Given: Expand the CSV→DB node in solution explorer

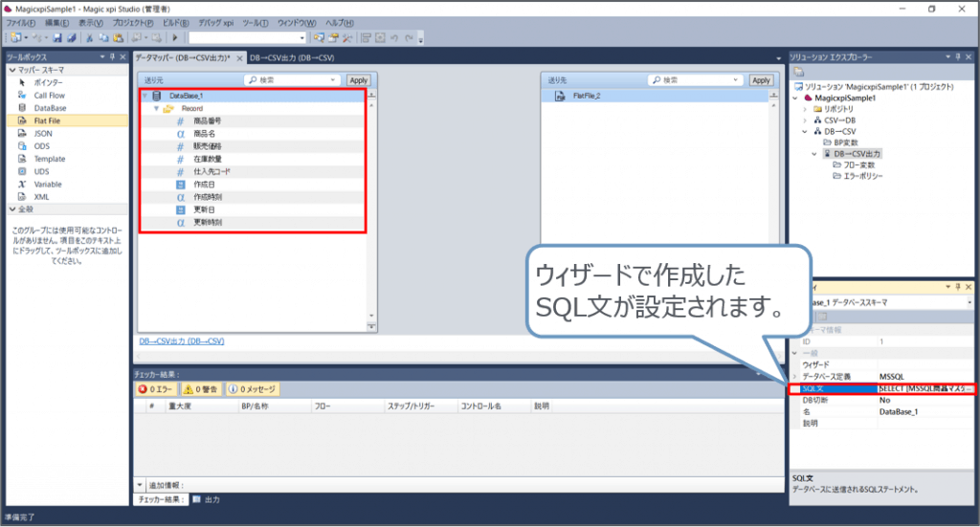Looking at the screenshot, I should point(806,121).
